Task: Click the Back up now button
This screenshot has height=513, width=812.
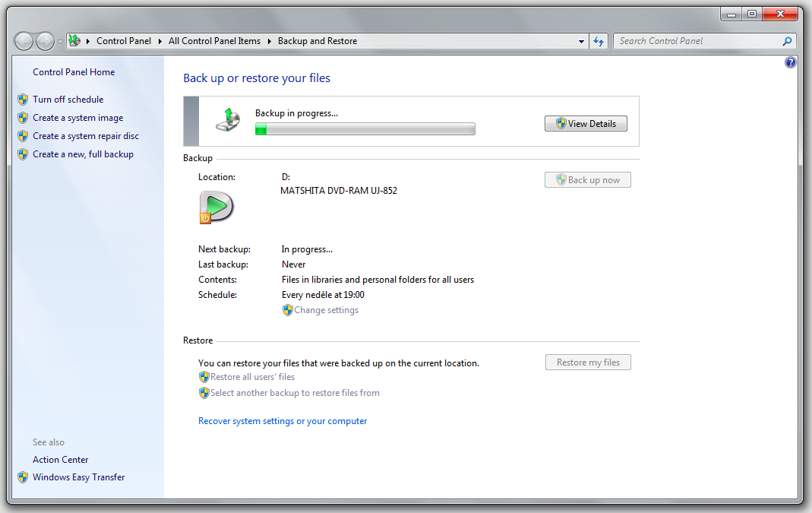Action: coord(588,180)
